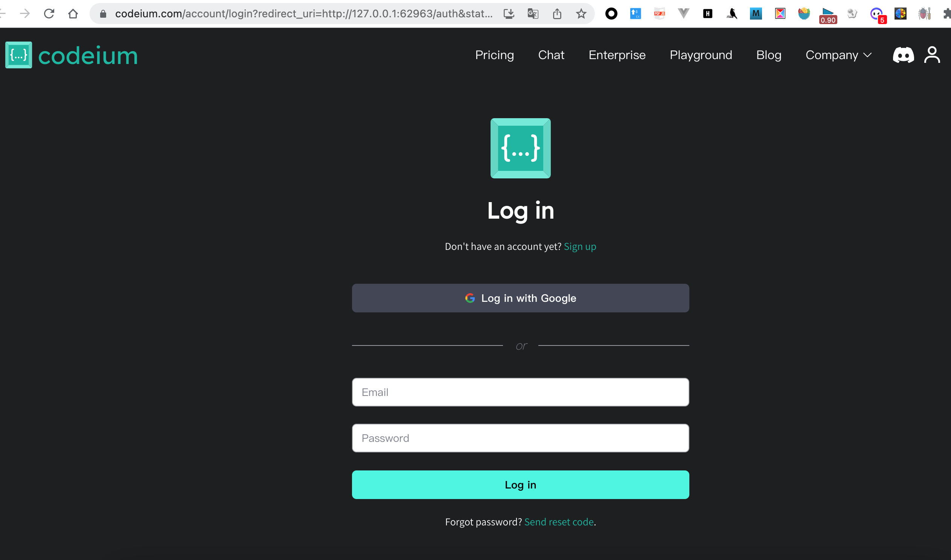
Task: Bookmark this page with the star icon
Action: coord(581,14)
